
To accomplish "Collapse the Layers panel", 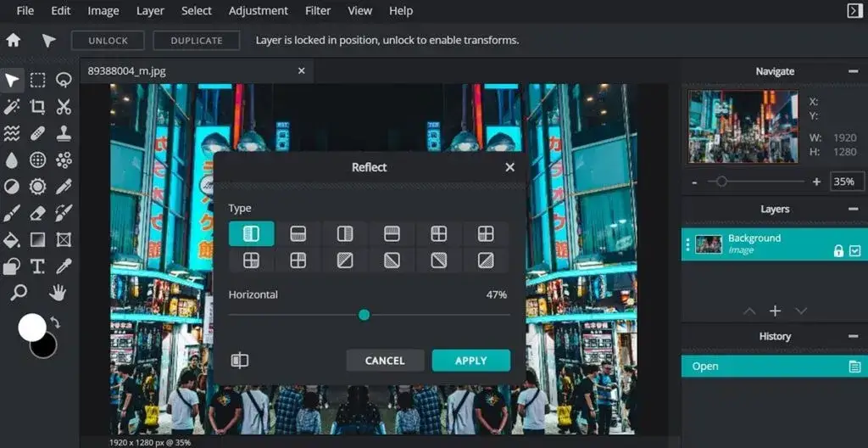I will [x=853, y=209].
